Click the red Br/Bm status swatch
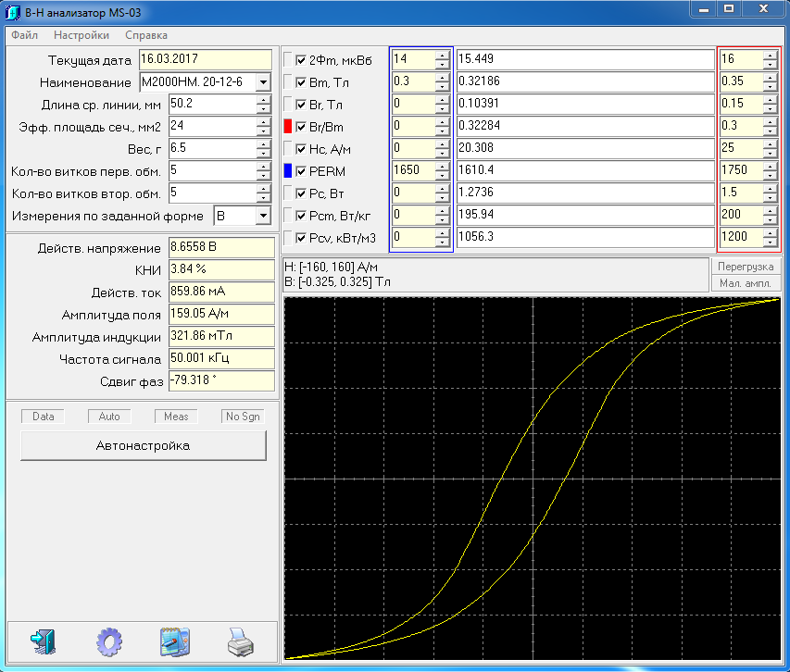The width and height of the screenshot is (790, 672). coord(288,126)
